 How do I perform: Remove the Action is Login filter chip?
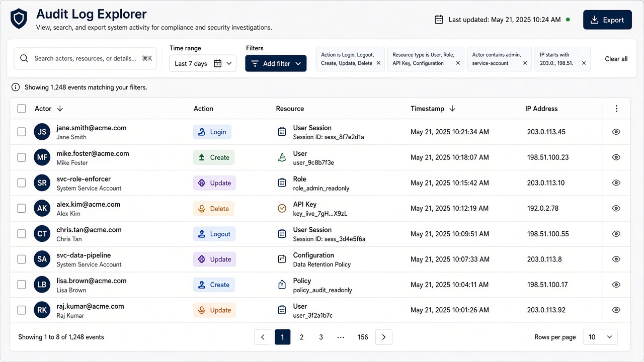[378, 63]
